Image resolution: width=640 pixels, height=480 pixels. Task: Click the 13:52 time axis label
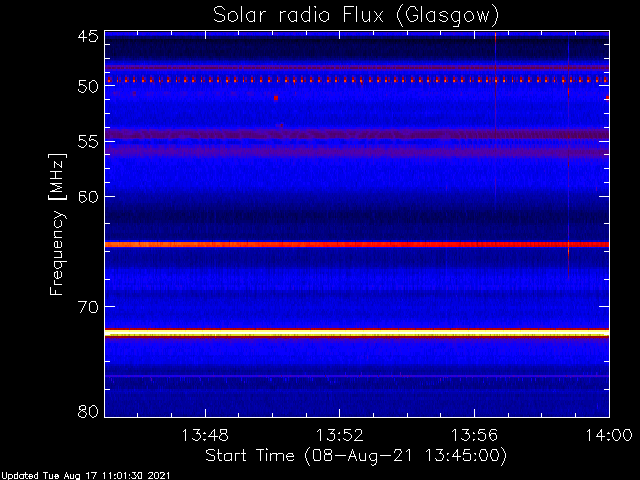(x=340, y=435)
